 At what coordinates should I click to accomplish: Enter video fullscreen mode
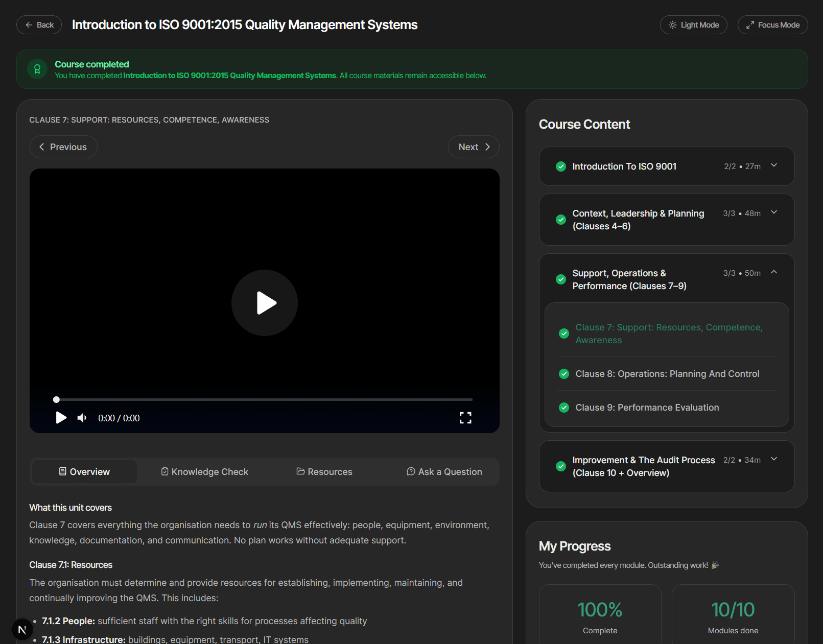(x=465, y=418)
